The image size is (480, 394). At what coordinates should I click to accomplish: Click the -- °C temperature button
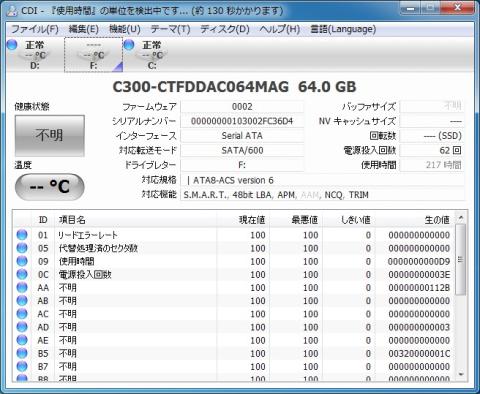pos(50,186)
